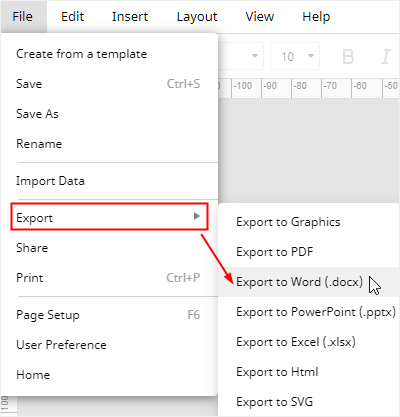Open the Edit menu
The image size is (400, 417).
pyautogui.click(x=72, y=16)
